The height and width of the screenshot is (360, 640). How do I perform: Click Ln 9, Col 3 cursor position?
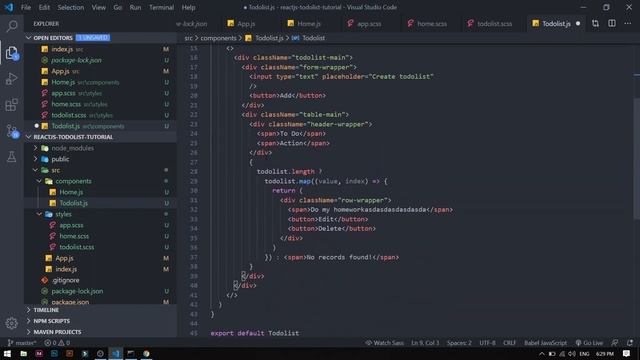click(425, 343)
